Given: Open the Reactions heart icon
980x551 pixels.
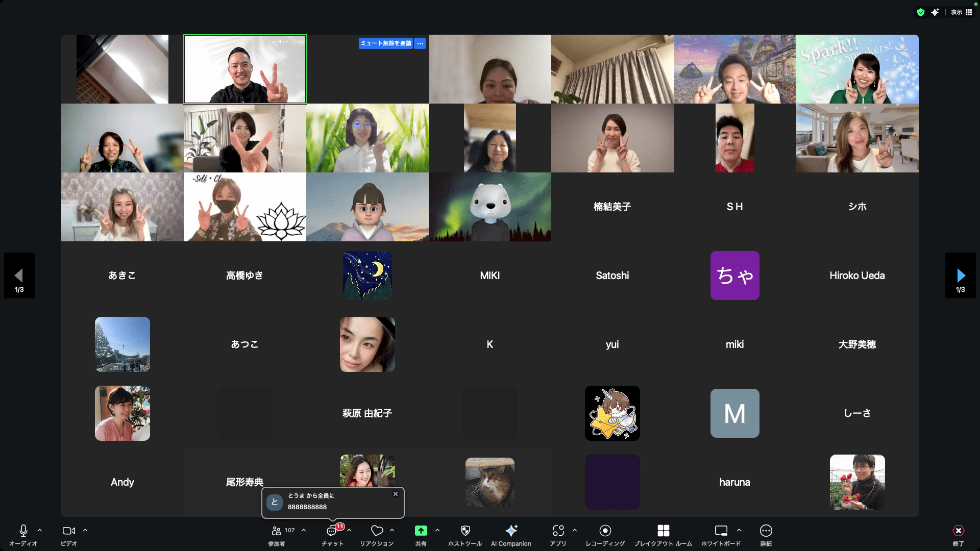Looking at the screenshot, I should pyautogui.click(x=377, y=531).
